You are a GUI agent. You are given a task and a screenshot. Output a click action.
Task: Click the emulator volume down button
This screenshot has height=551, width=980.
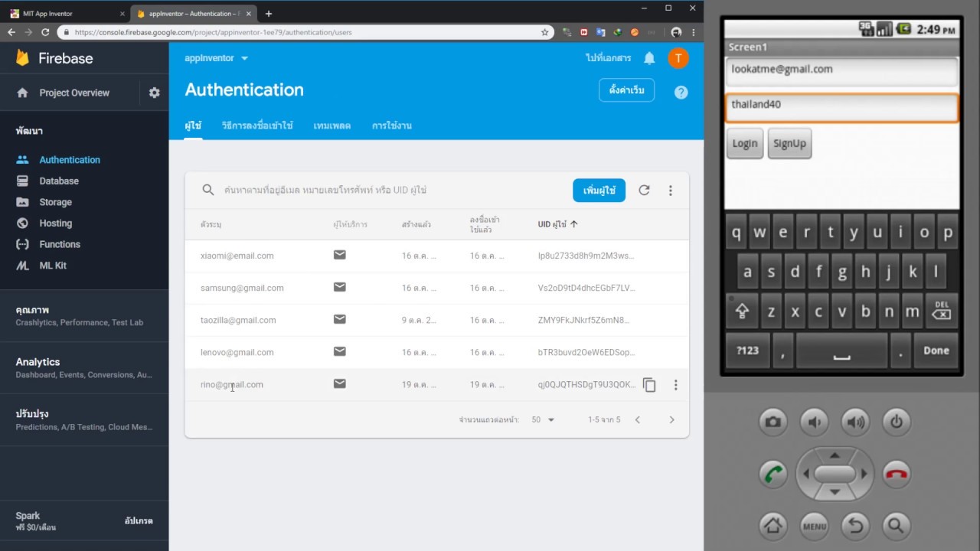[x=814, y=422]
